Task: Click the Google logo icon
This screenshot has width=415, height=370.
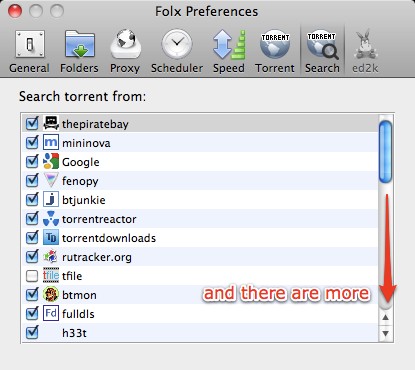Action: point(51,162)
